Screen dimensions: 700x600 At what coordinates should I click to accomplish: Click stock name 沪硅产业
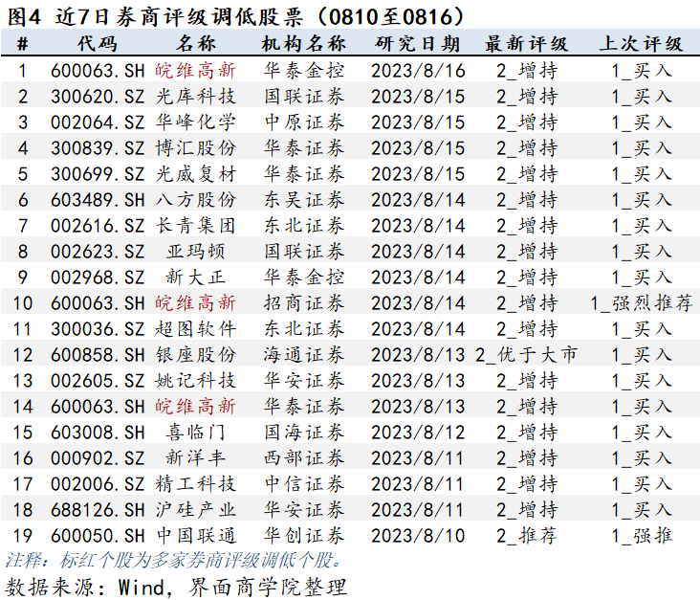[x=195, y=510]
